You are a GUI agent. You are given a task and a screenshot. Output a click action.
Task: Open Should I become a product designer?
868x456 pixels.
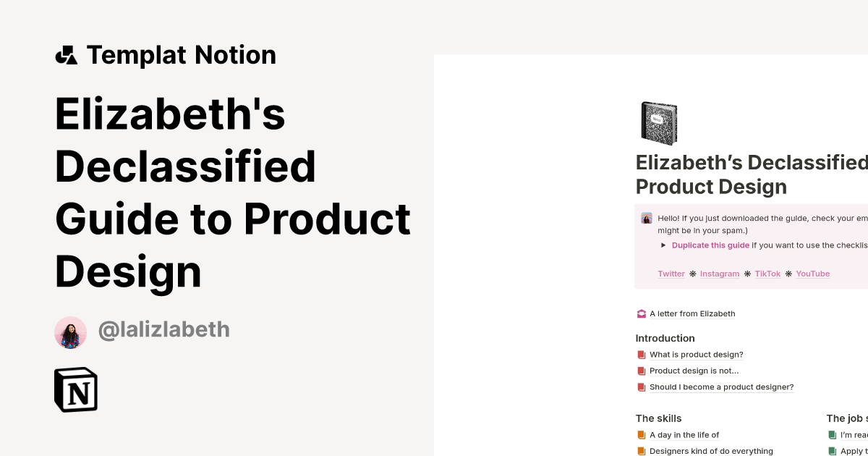point(721,387)
